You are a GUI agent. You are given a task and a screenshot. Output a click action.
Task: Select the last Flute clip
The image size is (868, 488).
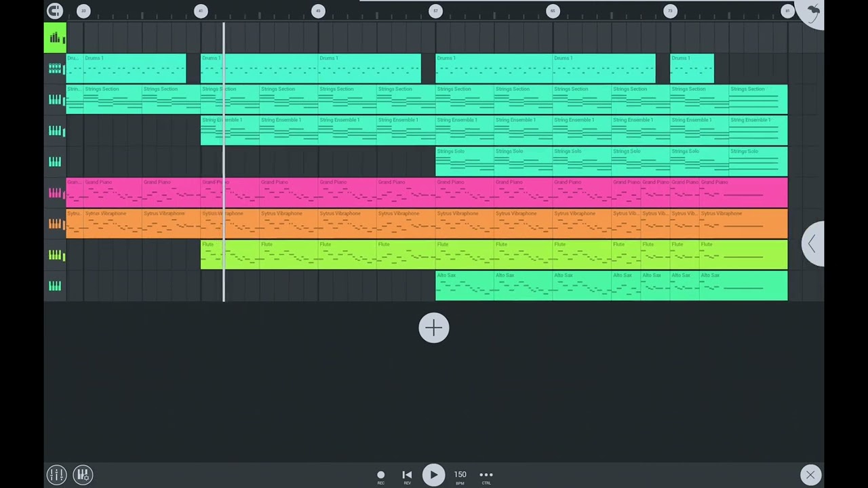point(744,256)
